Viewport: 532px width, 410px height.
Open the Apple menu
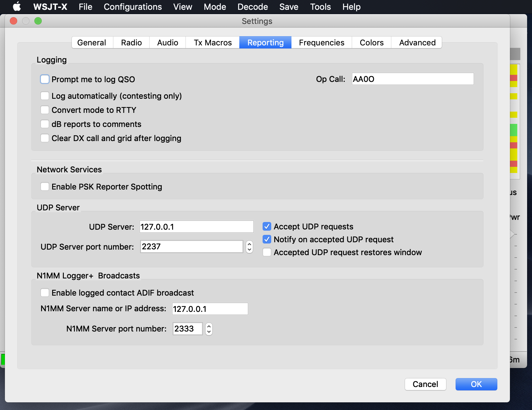(x=17, y=6)
